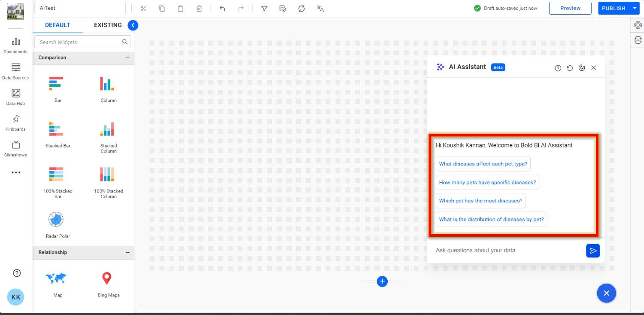Click the PUBLISH button
This screenshot has width=644, height=315.
point(614,8)
